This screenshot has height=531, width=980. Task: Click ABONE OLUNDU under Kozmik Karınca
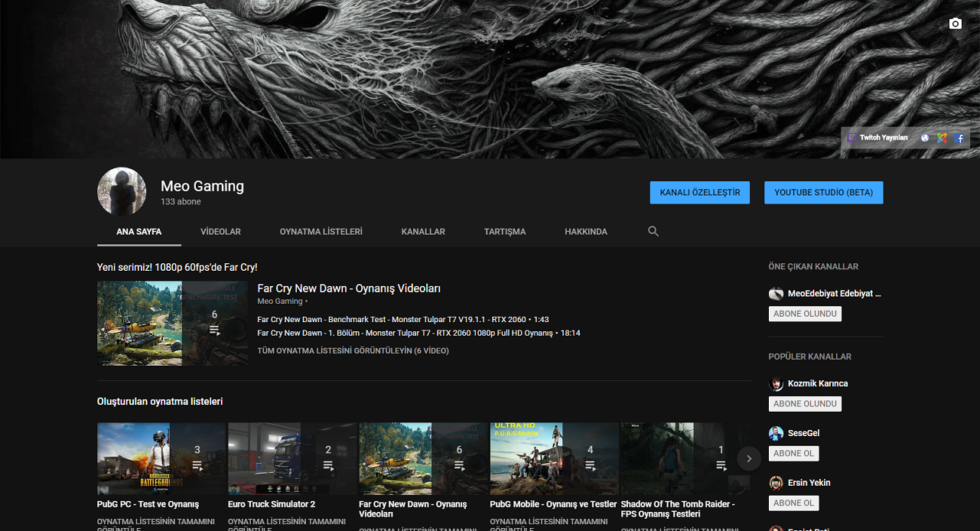tap(805, 404)
